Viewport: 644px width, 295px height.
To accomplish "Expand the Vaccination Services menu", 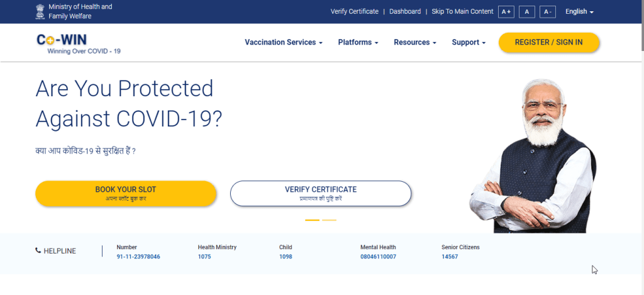I will (x=284, y=42).
